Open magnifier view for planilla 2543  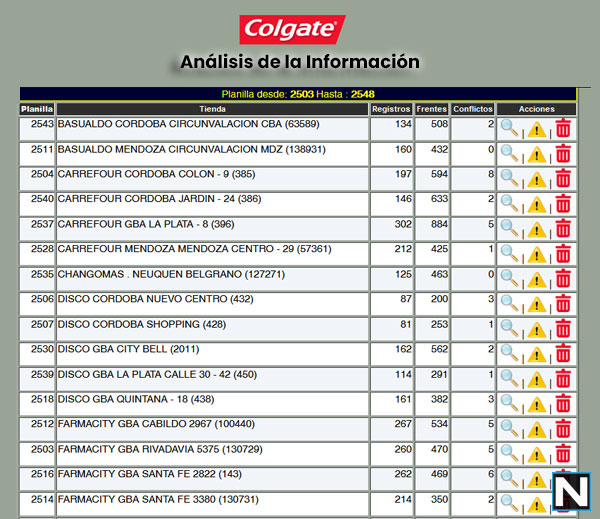(509, 128)
